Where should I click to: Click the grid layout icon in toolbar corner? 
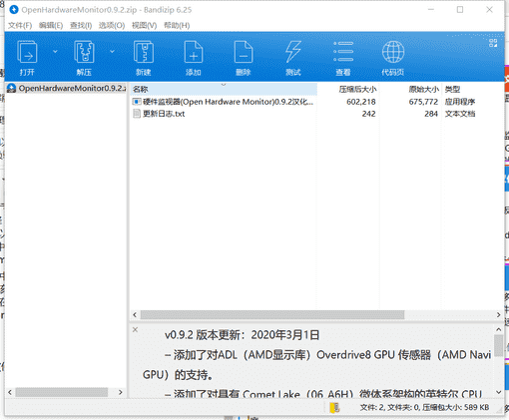coord(493,43)
